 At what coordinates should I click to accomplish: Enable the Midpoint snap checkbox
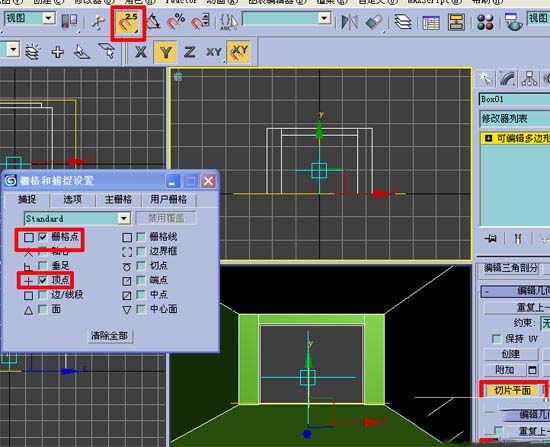point(141,295)
